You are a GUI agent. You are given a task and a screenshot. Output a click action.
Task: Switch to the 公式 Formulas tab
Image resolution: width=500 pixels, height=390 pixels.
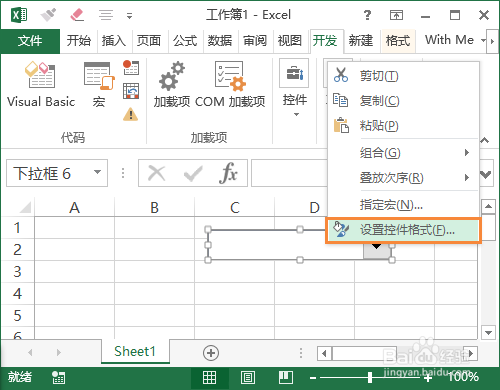tap(185, 41)
